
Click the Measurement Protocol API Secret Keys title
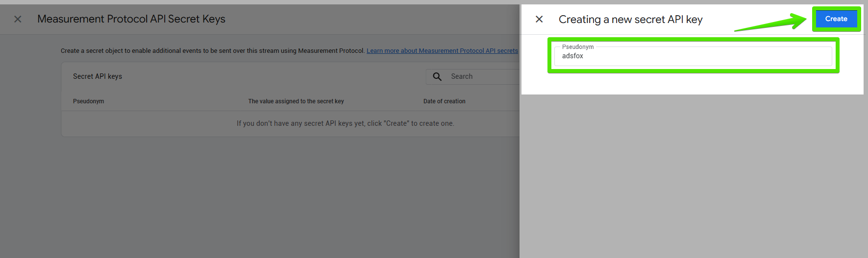pyautogui.click(x=131, y=19)
